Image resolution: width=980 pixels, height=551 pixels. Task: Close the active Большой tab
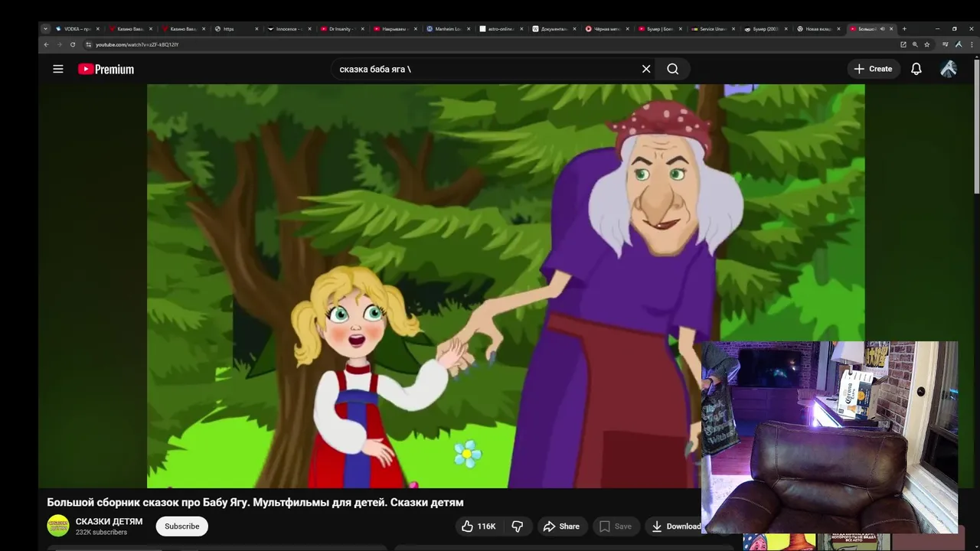coord(891,29)
